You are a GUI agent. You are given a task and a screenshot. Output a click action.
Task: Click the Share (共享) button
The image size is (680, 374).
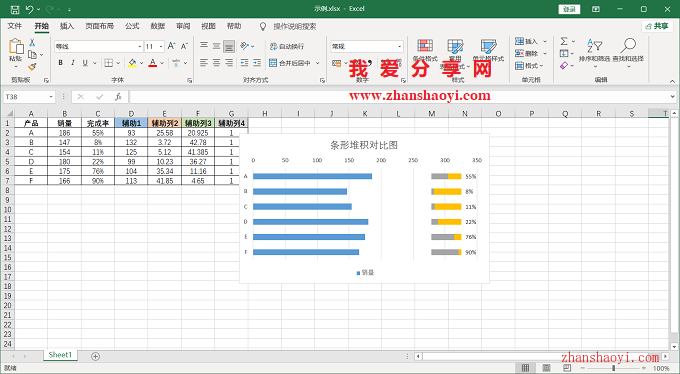click(x=657, y=26)
